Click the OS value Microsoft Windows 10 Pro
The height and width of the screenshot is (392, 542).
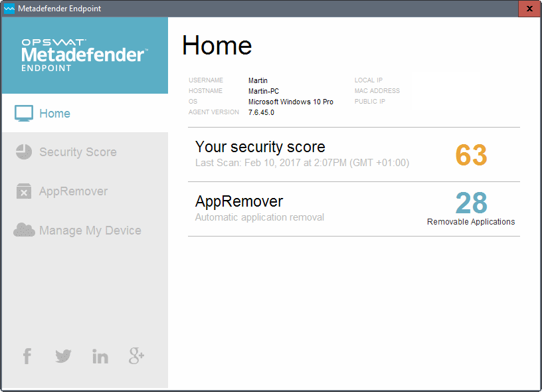tap(291, 102)
